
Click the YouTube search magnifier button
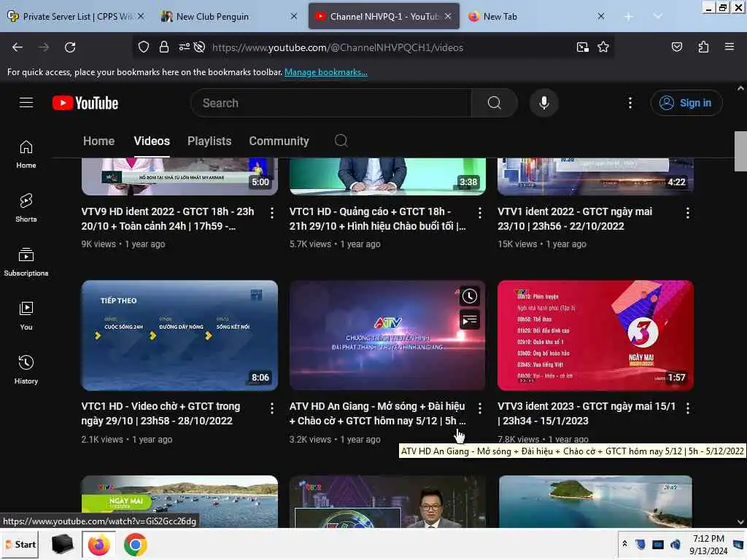tap(494, 103)
